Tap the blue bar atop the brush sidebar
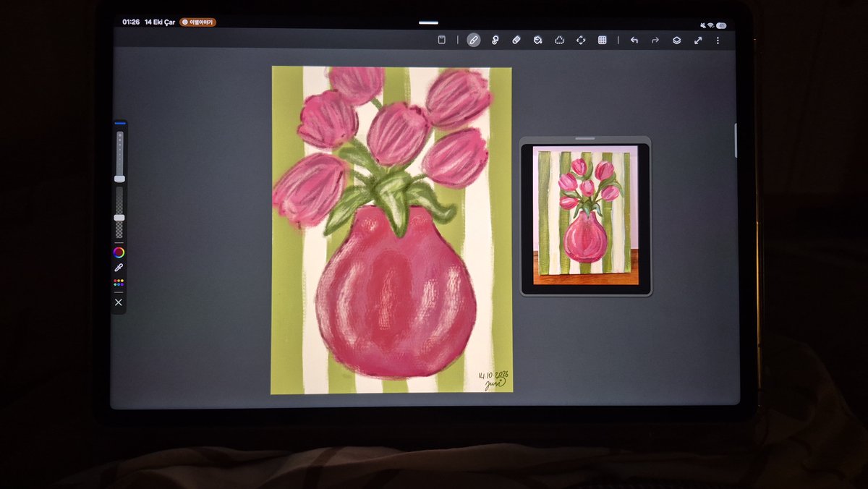 [x=119, y=123]
